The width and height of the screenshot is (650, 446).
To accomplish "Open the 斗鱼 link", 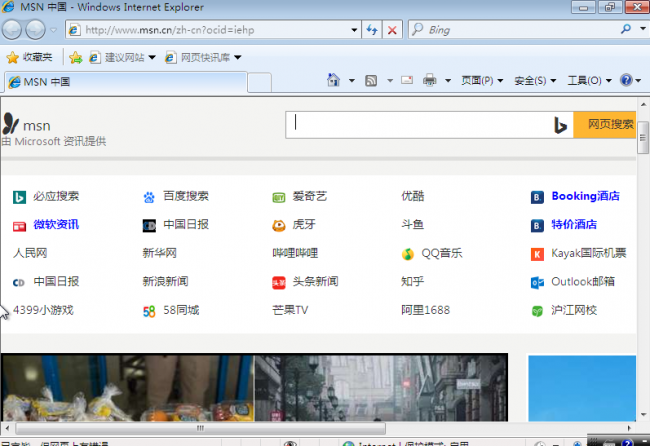I will coord(412,225).
